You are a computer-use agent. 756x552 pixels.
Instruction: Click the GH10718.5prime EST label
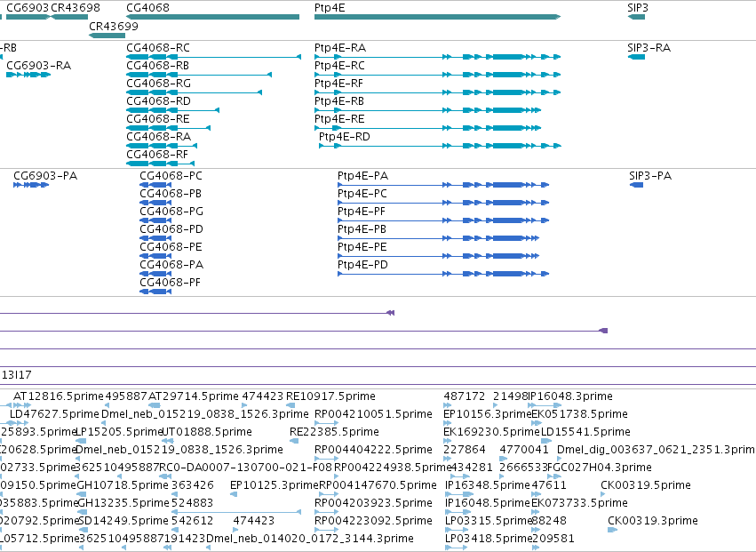click(x=123, y=485)
